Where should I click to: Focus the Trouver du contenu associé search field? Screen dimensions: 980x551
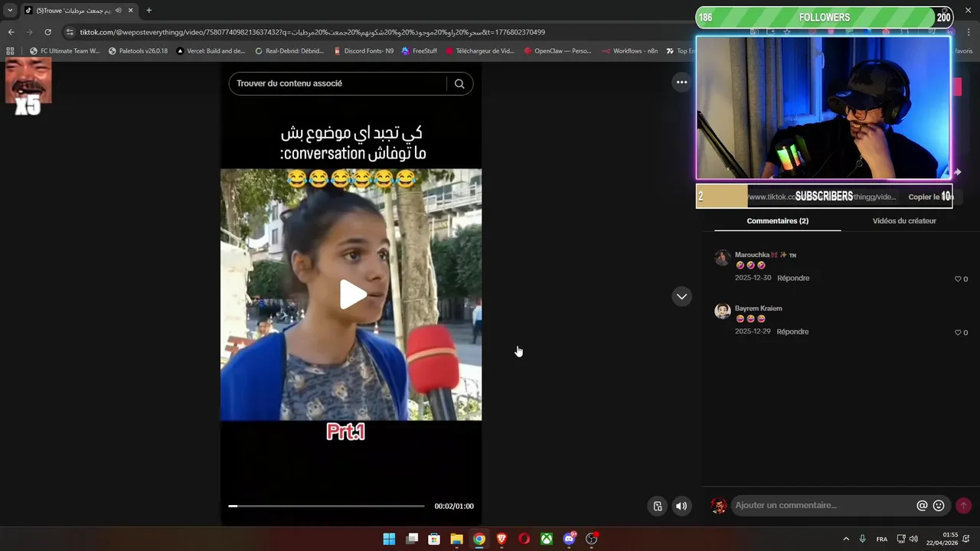point(337,83)
